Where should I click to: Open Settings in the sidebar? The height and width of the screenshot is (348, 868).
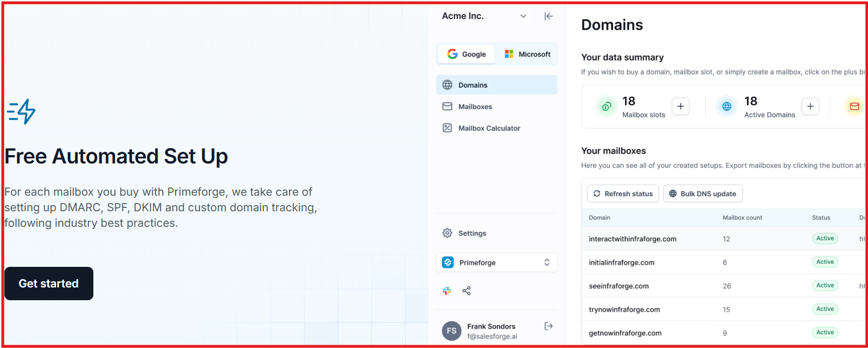[497, 233]
